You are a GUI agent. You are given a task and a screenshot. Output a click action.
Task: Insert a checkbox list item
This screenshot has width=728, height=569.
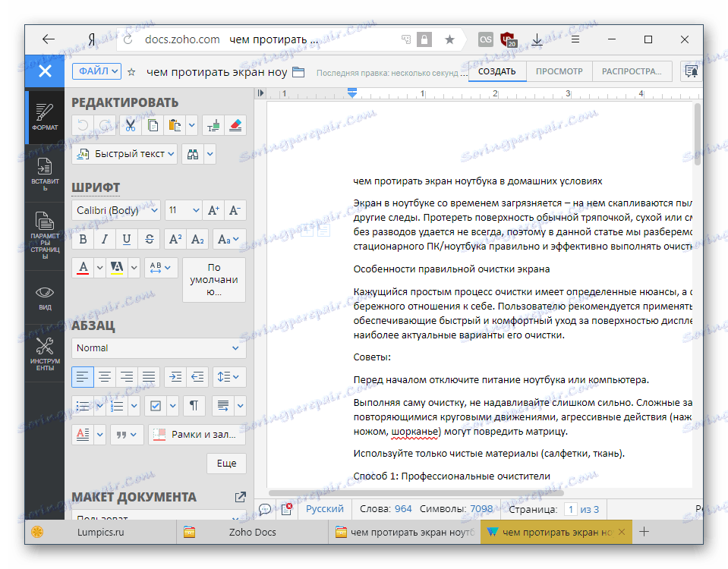click(x=156, y=406)
